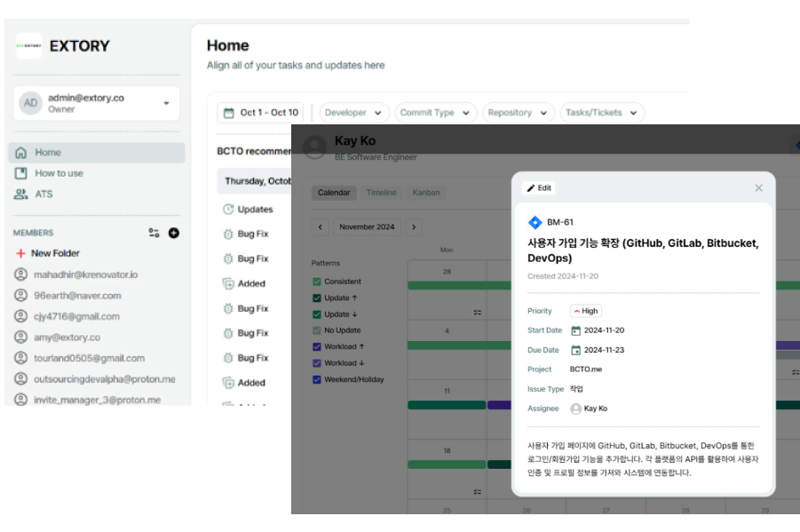
Task: Uncheck the Weekend/Holiday pattern checkbox
Action: click(x=317, y=379)
